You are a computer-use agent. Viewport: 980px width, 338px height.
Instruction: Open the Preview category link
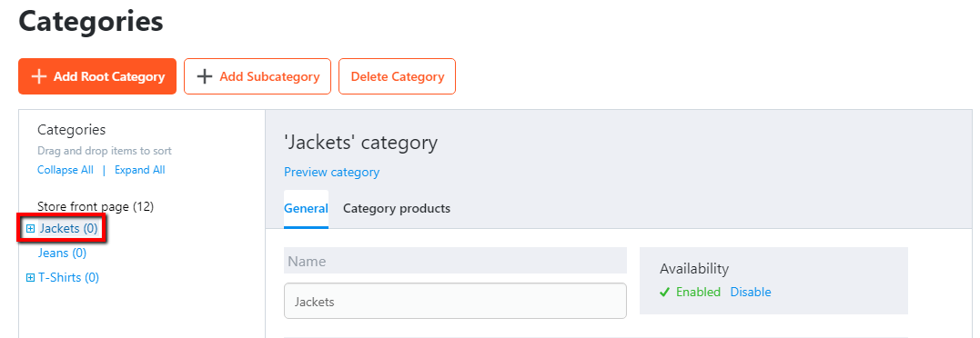pyautogui.click(x=332, y=172)
